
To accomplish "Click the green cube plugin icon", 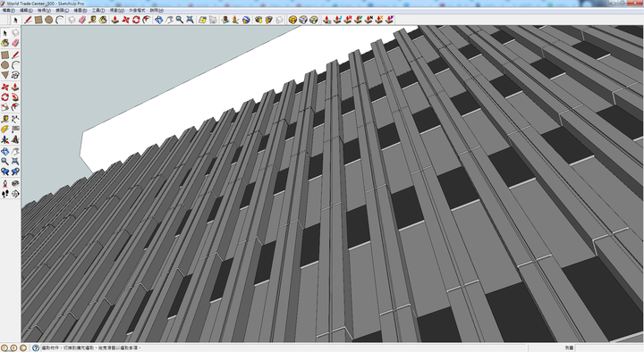I will click(313, 20).
